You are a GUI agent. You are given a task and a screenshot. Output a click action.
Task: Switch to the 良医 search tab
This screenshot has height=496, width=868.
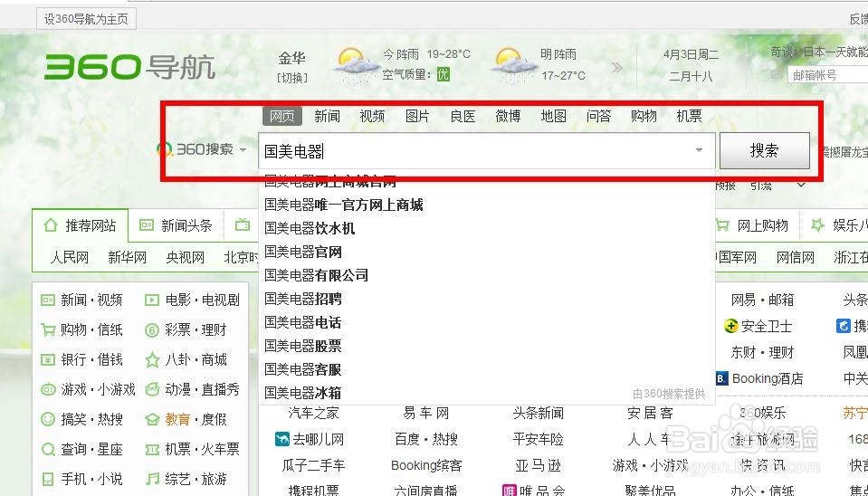(463, 116)
